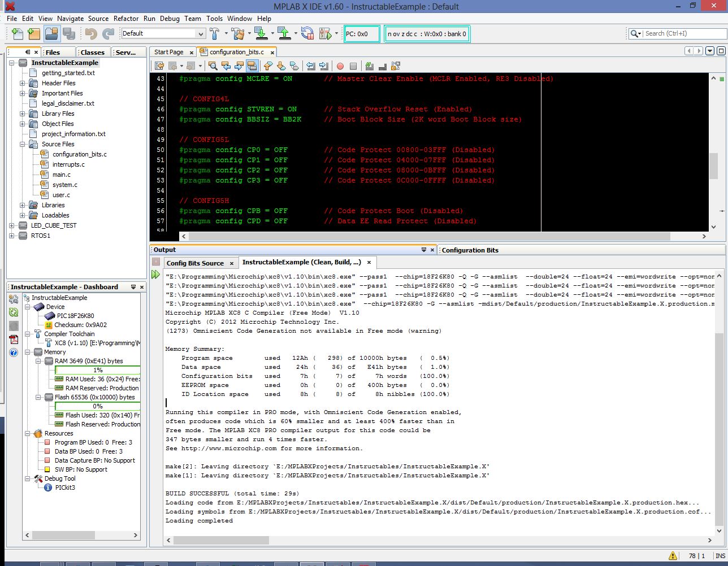Click the RAM usage progress bar
The height and width of the screenshot is (566, 728).
coord(97,370)
